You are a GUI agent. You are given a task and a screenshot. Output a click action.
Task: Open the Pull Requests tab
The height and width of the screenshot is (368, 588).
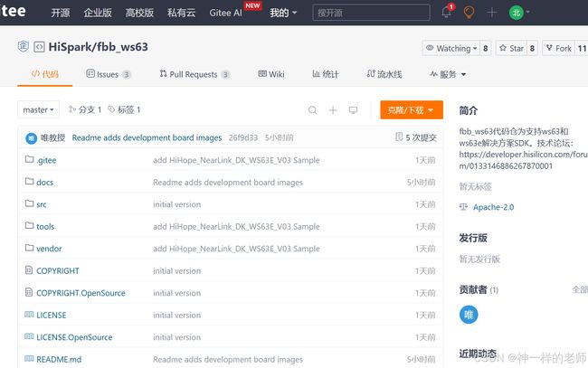[x=194, y=74]
